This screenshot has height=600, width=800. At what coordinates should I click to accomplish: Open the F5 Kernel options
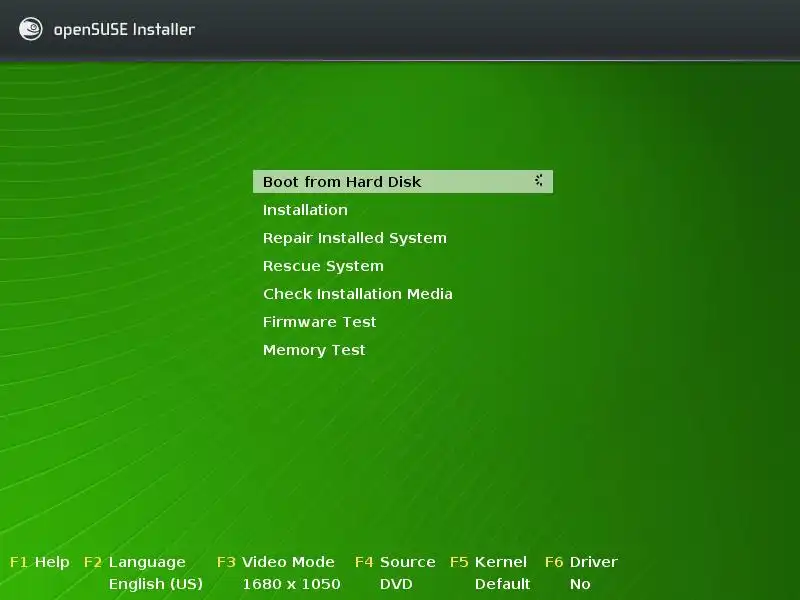[x=488, y=562]
